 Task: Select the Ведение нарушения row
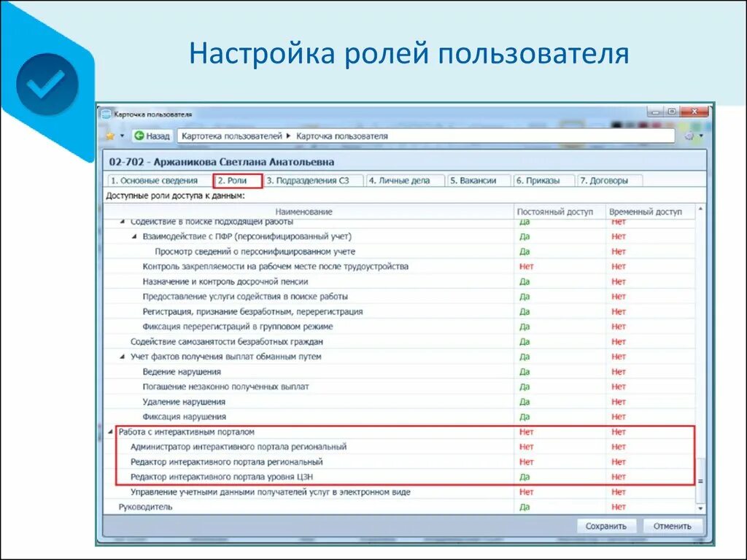point(399,371)
